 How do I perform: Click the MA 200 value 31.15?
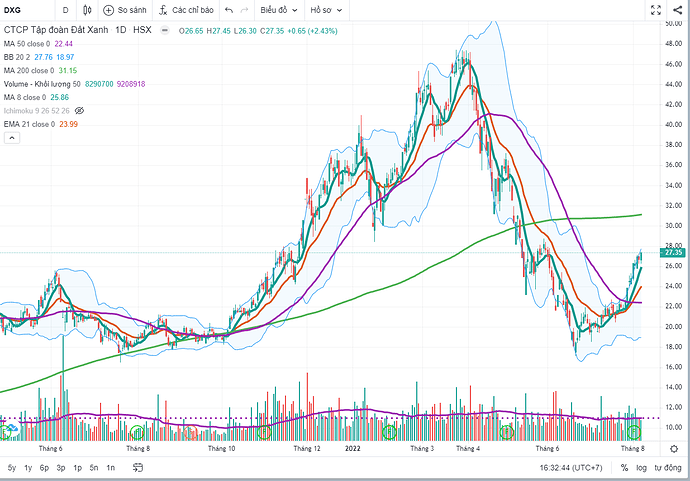pos(67,70)
